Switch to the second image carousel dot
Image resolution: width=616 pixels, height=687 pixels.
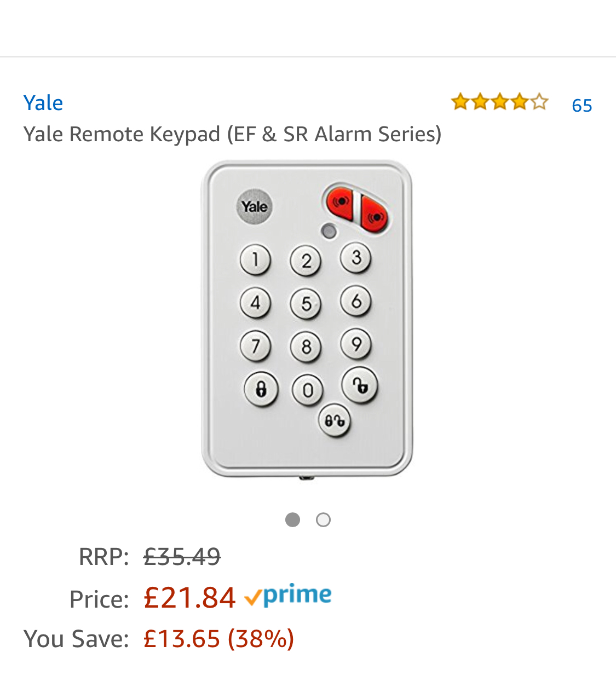[x=324, y=519]
